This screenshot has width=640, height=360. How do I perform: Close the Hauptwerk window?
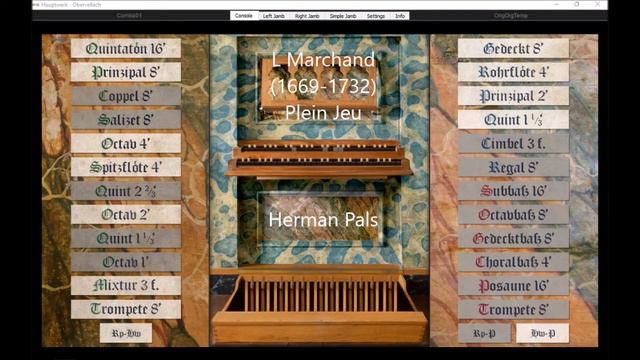coord(598,4)
